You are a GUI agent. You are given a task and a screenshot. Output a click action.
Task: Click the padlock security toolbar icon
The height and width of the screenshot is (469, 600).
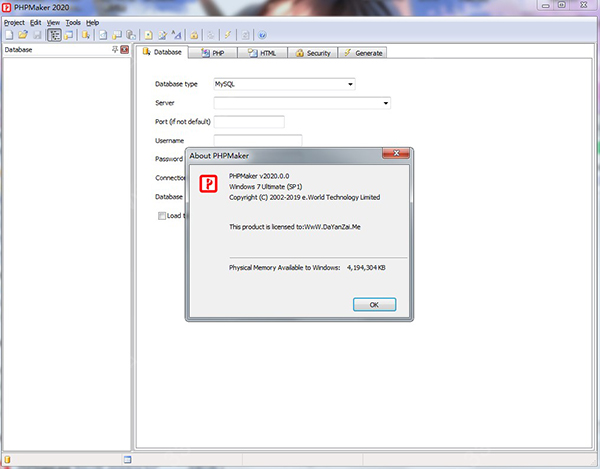pyautogui.click(x=194, y=34)
